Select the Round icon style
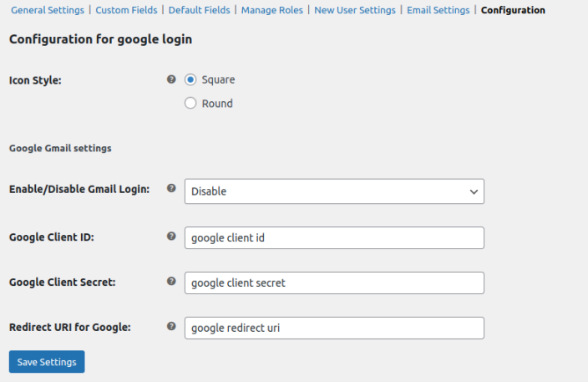Screen dimensions: 588x382 pos(190,104)
